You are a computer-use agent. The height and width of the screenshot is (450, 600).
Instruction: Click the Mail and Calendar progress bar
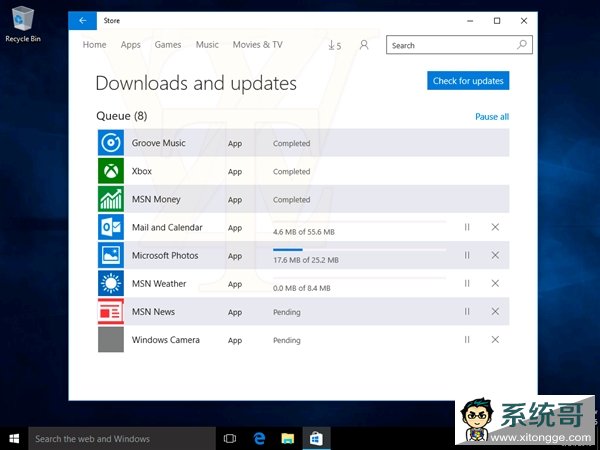pyautogui.click(x=359, y=221)
